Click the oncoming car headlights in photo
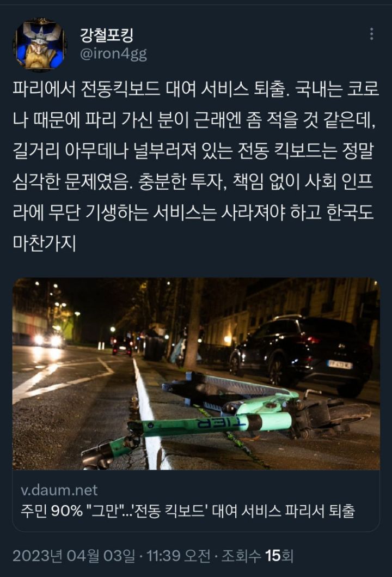The height and width of the screenshot is (577, 392). [x=48, y=341]
